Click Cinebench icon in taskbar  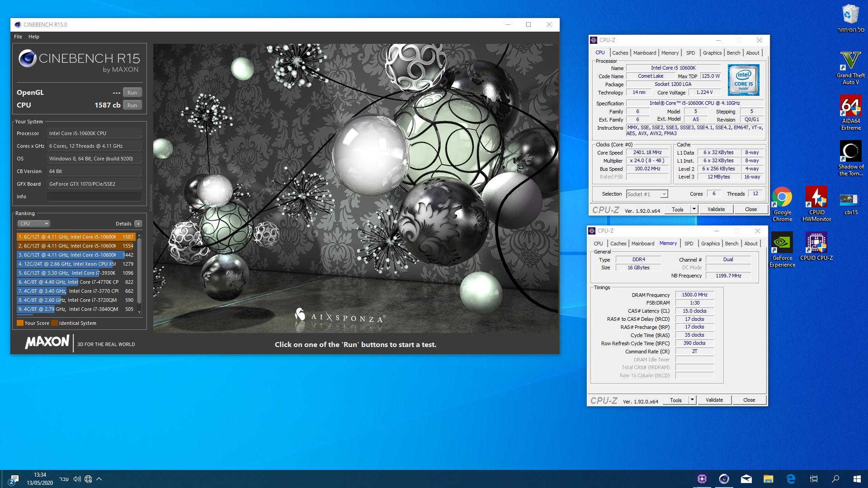pos(724,479)
